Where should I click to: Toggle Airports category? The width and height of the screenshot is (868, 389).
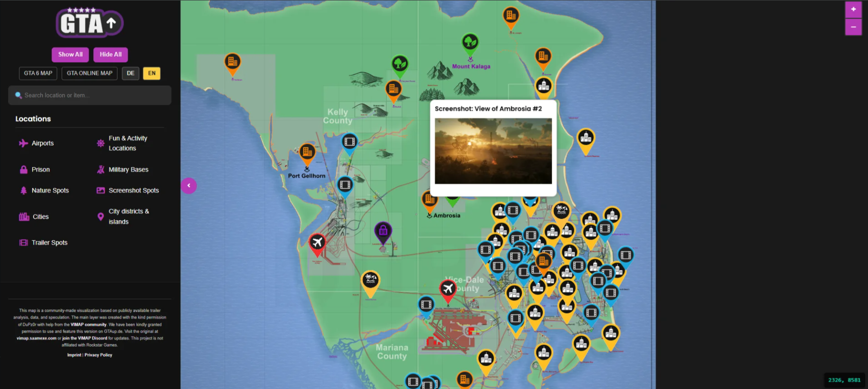[37, 143]
